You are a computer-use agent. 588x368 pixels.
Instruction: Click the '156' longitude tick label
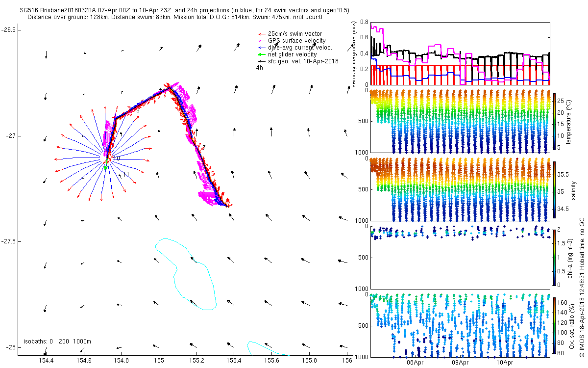pyautogui.click(x=347, y=360)
